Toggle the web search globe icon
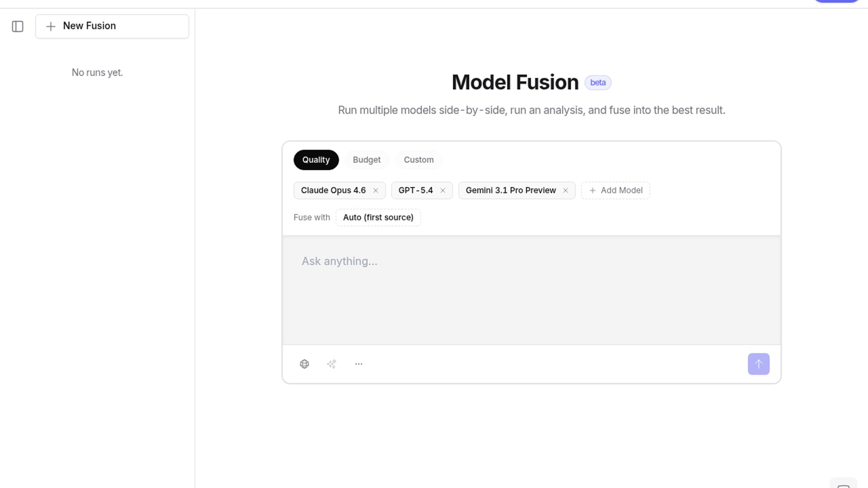Image resolution: width=868 pixels, height=488 pixels. pyautogui.click(x=304, y=364)
